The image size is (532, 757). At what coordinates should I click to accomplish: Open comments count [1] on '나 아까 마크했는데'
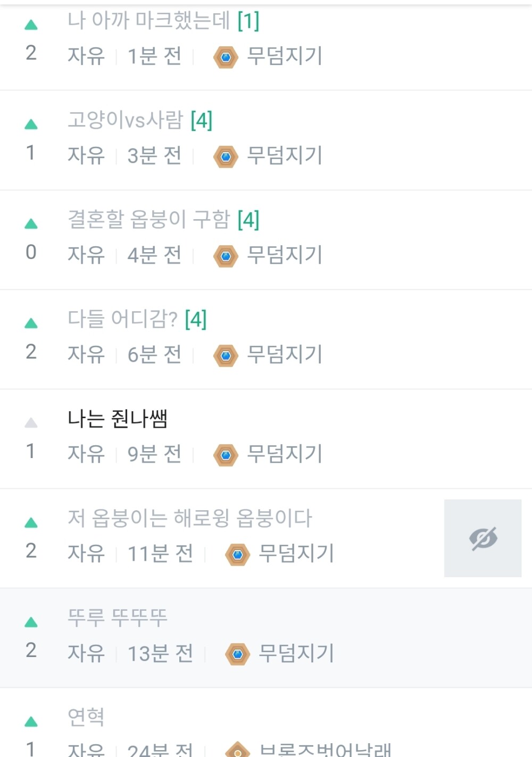pyautogui.click(x=248, y=21)
